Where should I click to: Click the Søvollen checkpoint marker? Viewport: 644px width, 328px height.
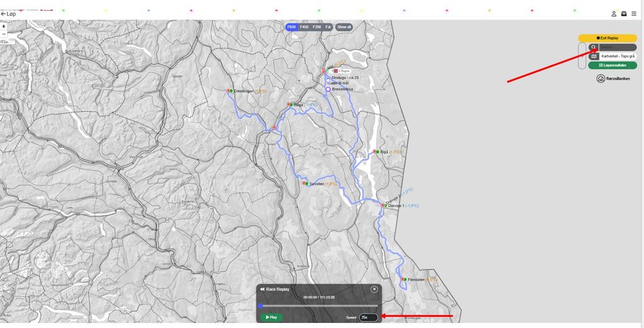coord(306,183)
